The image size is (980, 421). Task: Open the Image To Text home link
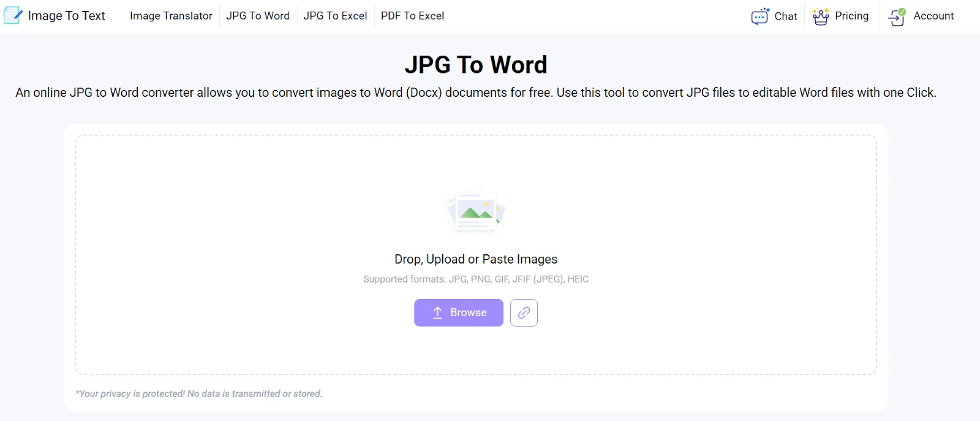point(66,16)
